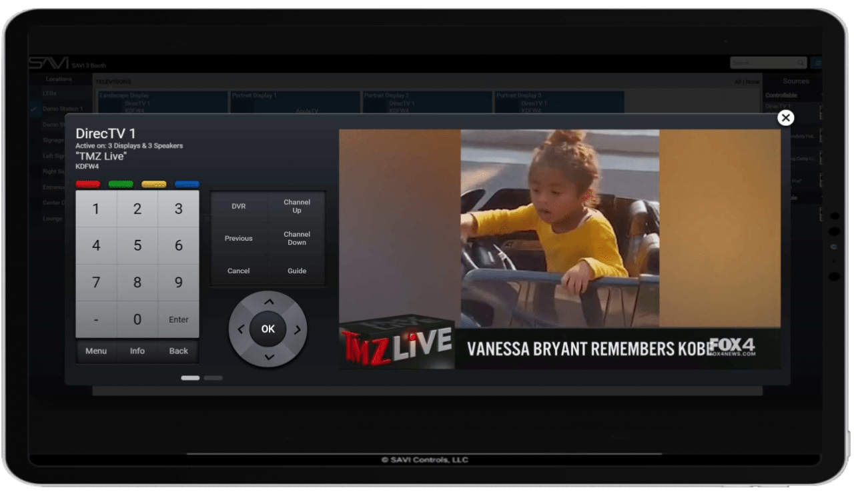This screenshot has height=504, width=854.
Task: Click the search magnifier icon
Action: [x=801, y=63]
